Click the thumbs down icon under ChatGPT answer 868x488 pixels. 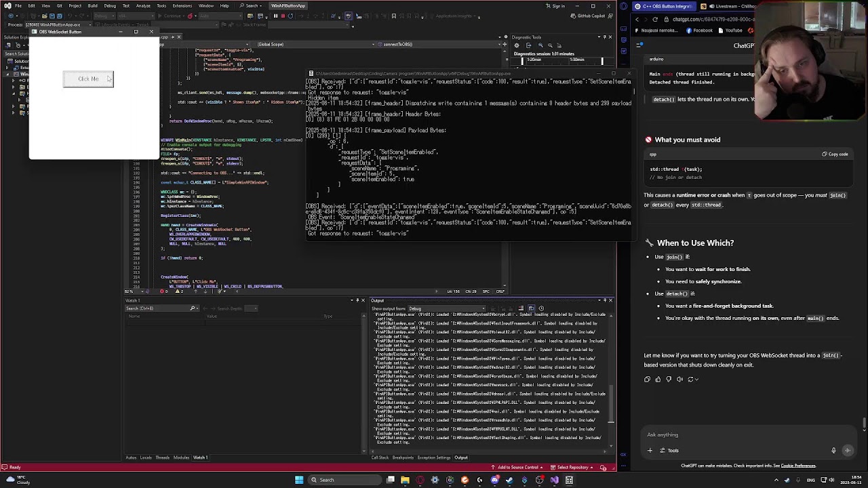click(669, 380)
